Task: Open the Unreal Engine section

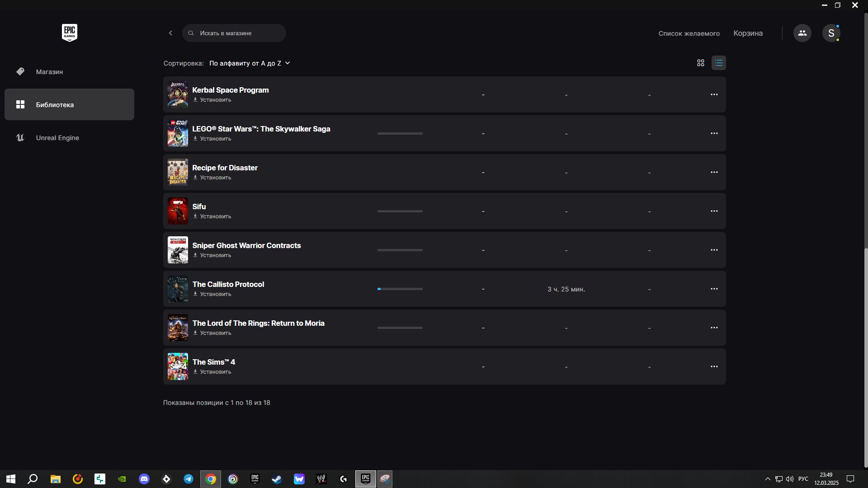Action: (69, 138)
